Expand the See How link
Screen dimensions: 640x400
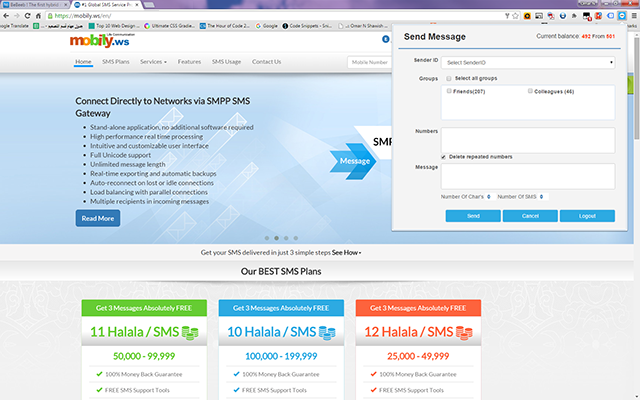click(x=346, y=253)
